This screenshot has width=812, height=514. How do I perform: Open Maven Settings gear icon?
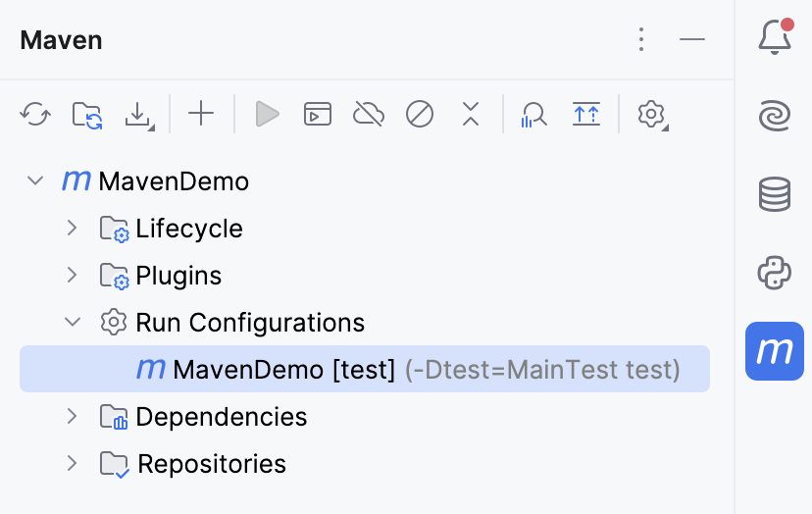click(651, 115)
